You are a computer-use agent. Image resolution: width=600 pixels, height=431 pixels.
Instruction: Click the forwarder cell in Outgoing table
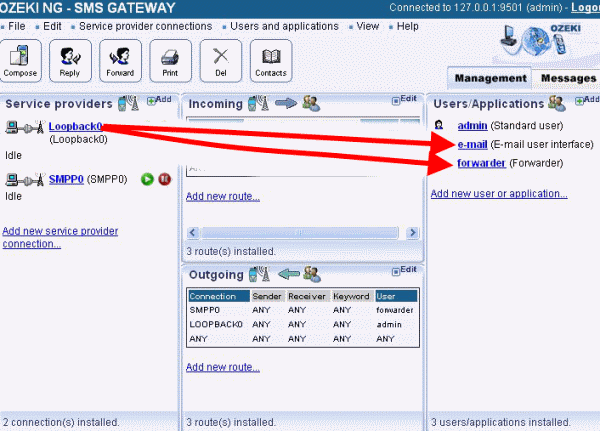click(x=395, y=310)
